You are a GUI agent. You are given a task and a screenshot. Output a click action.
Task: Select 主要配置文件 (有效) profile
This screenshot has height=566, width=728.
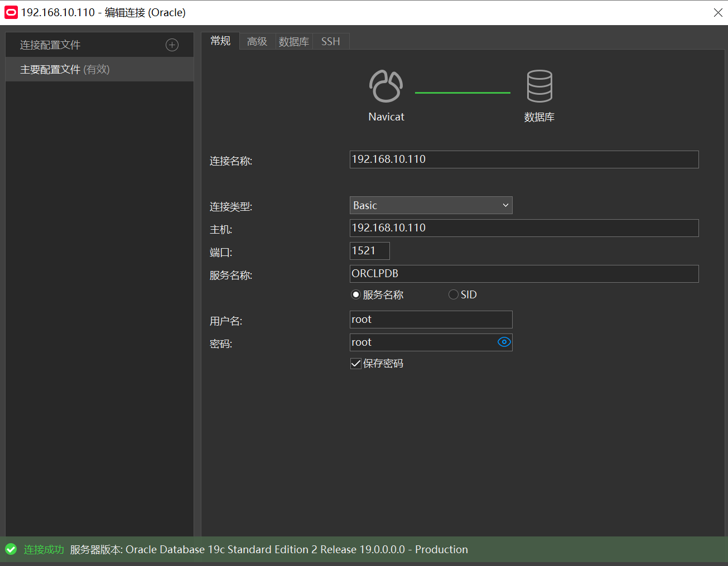click(x=99, y=69)
